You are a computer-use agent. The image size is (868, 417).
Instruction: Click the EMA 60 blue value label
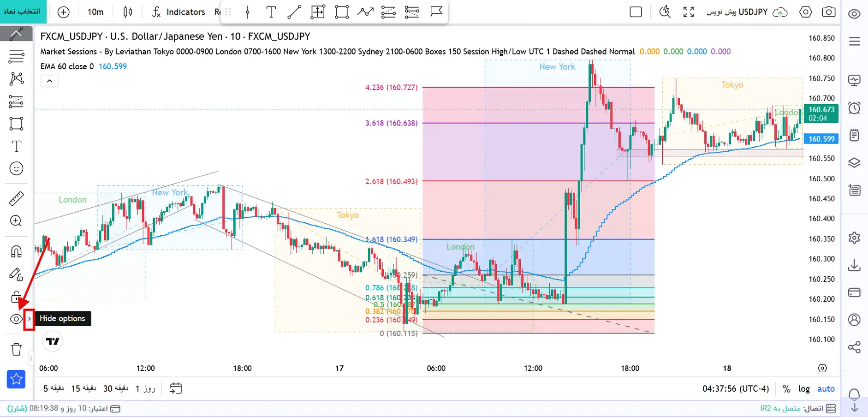click(113, 66)
